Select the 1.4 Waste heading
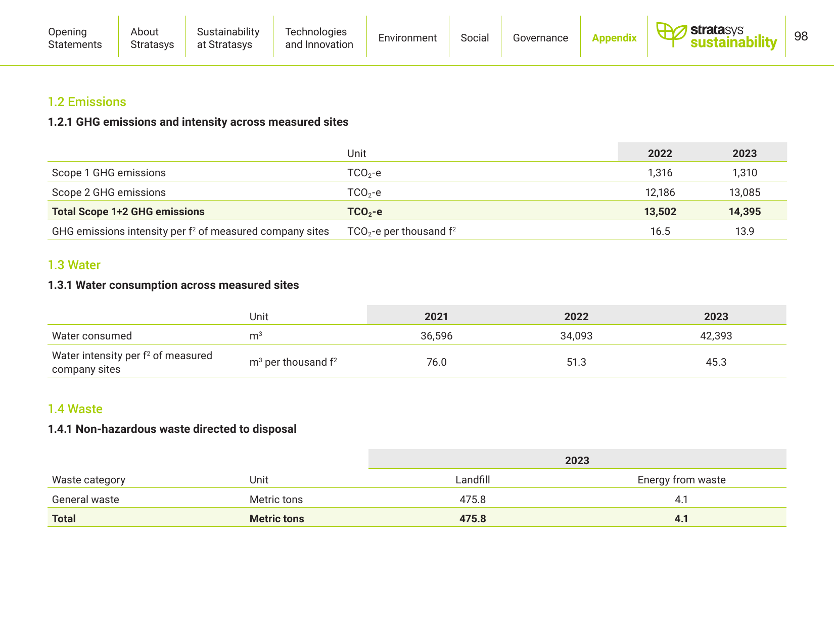 coord(75,409)
